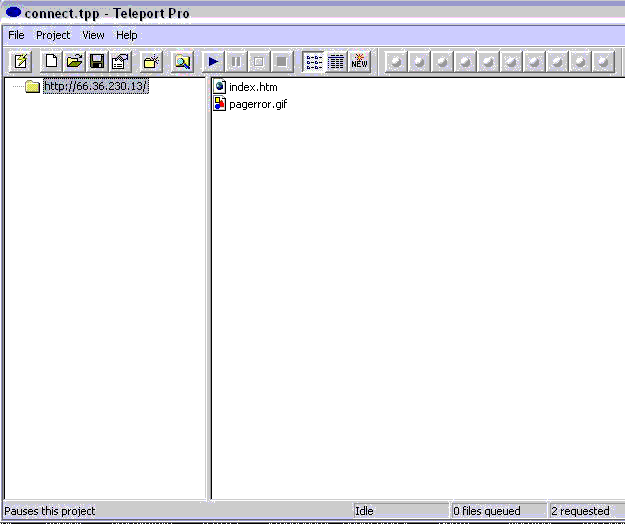Add new starting address folder icon
The width and height of the screenshot is (625, 524).
151,61
